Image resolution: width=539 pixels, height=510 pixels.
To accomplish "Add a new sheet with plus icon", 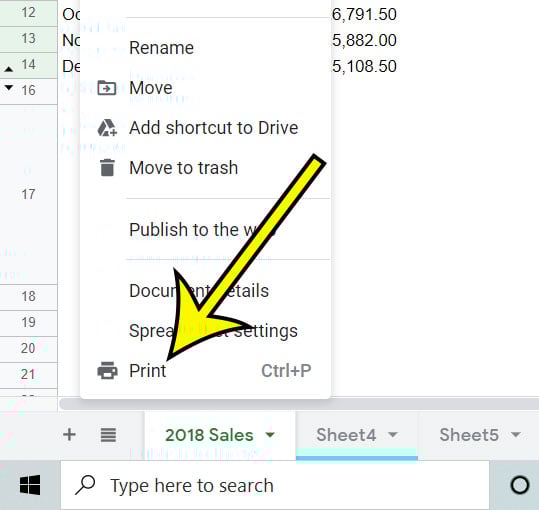I will (69, 434).
